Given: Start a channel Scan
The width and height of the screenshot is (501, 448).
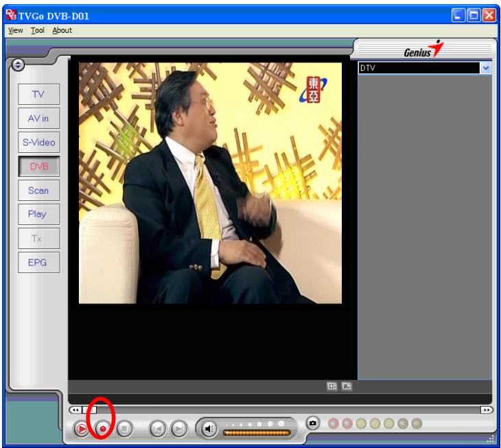Looking at the screenshot, I should 39,190.
